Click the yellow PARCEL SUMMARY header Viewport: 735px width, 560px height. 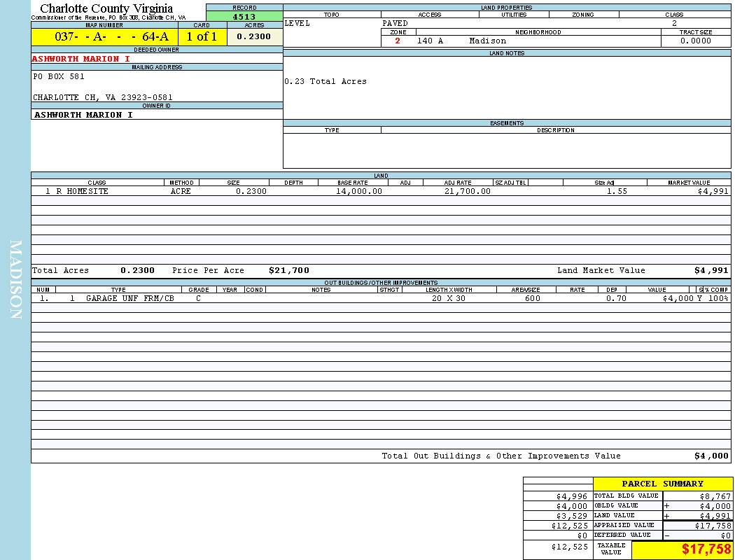662,484
